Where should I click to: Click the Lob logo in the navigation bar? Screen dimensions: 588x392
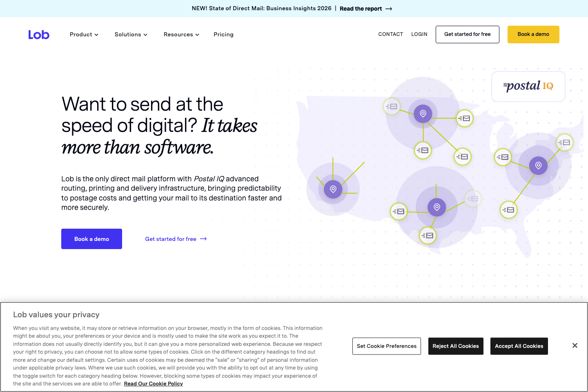[x=39, y=34]
